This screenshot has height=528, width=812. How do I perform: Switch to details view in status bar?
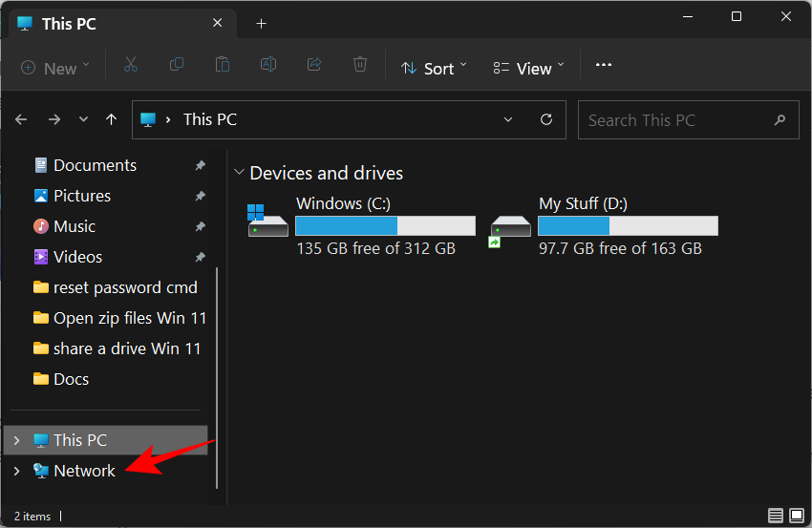coord(776,516)
